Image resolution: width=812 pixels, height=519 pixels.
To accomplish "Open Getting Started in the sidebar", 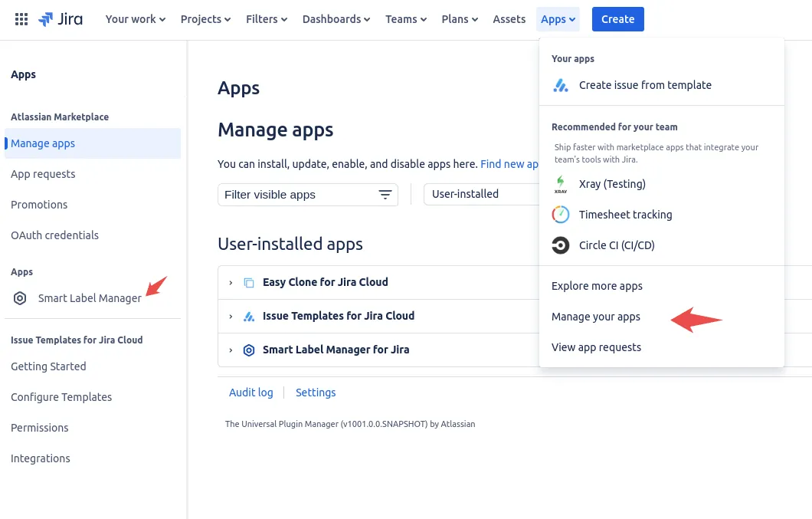I will (49, 366).
